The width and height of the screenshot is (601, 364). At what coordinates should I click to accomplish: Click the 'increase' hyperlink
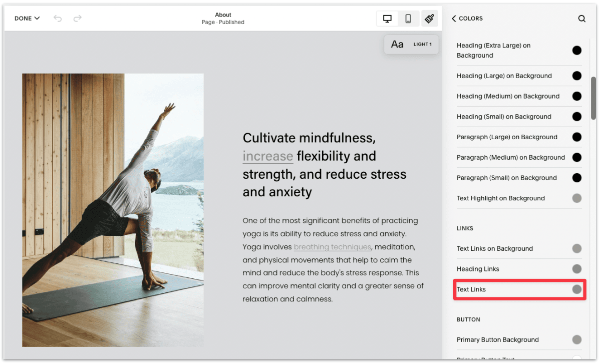[267, 156]
